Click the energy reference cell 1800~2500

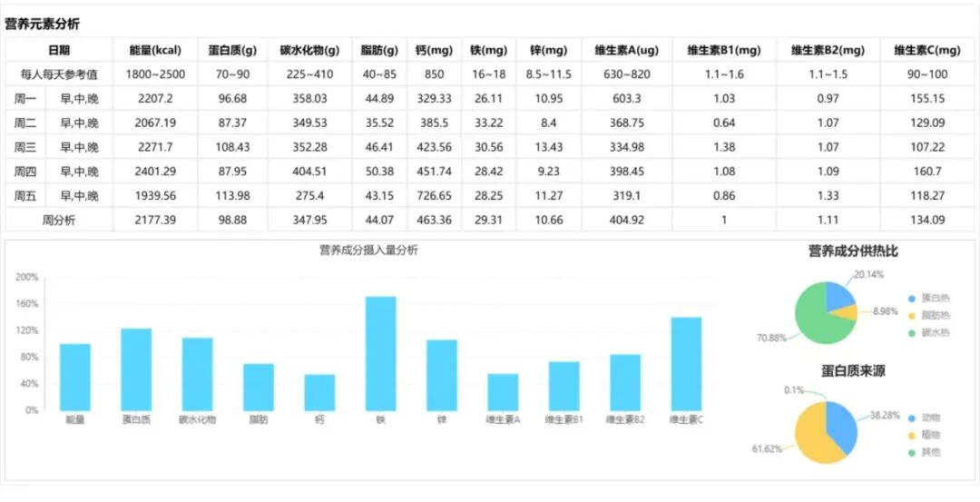tap(156, 75)
